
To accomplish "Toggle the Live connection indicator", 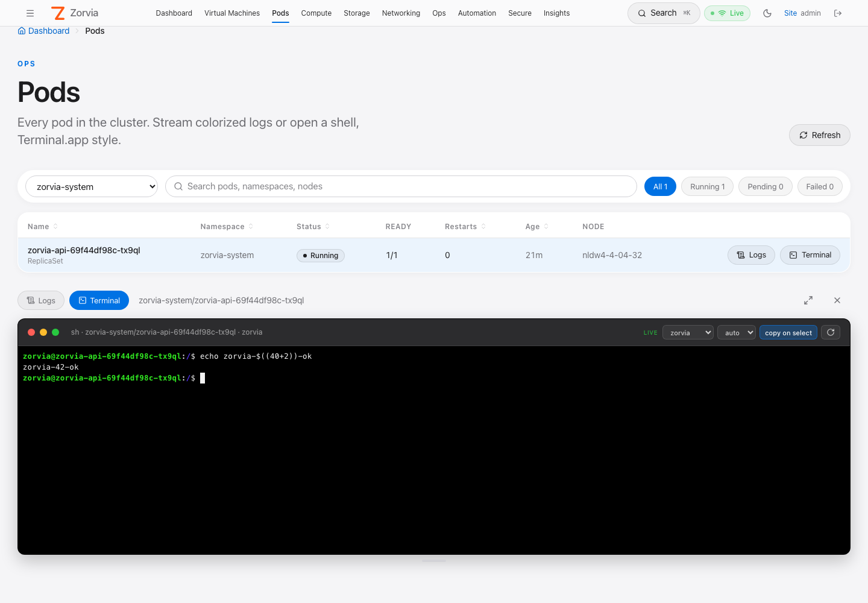I will 727,13.
